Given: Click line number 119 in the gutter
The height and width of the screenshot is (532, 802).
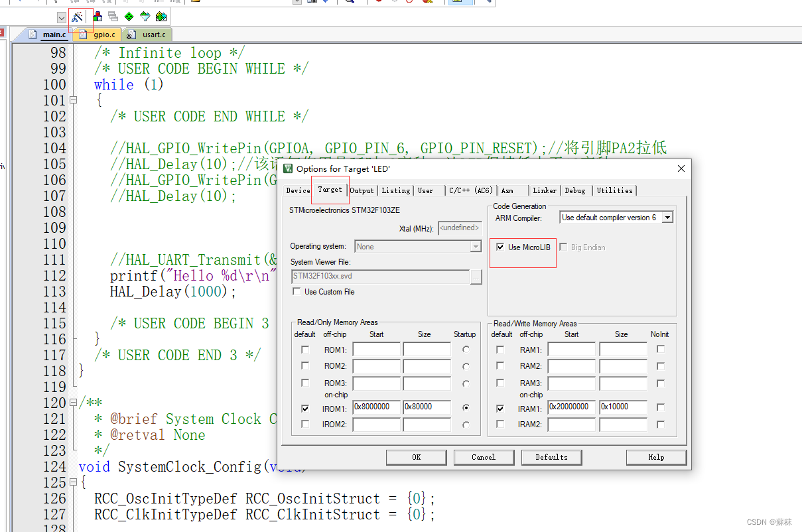Looking at the screenshot, I should point(54,387).
